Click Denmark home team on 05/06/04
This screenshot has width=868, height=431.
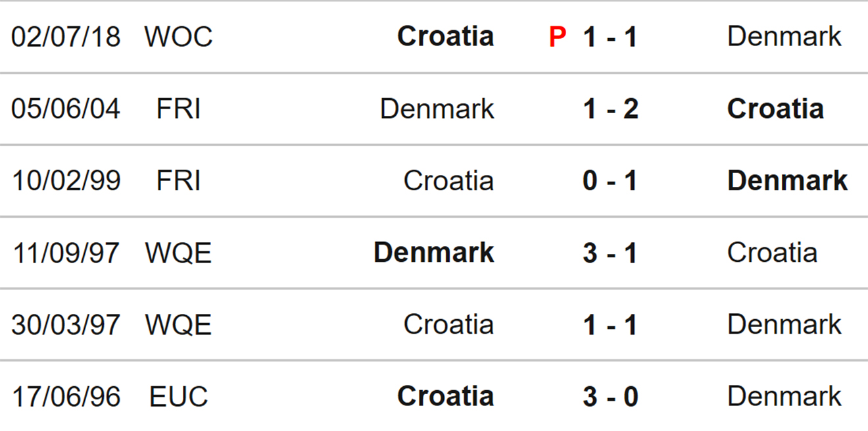click(437, 109)
